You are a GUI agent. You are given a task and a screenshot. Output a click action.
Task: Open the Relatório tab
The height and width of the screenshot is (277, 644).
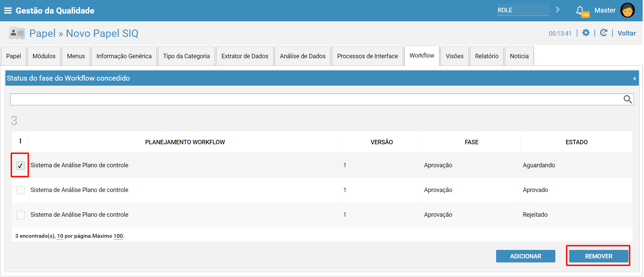pos(487,56)
